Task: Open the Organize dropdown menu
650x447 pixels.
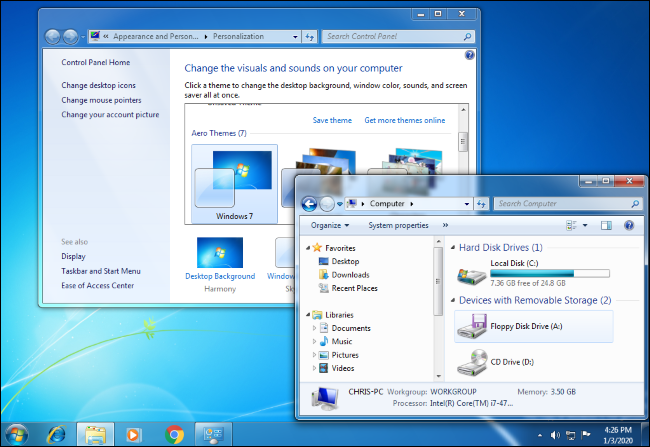Action: pos(331,226)
